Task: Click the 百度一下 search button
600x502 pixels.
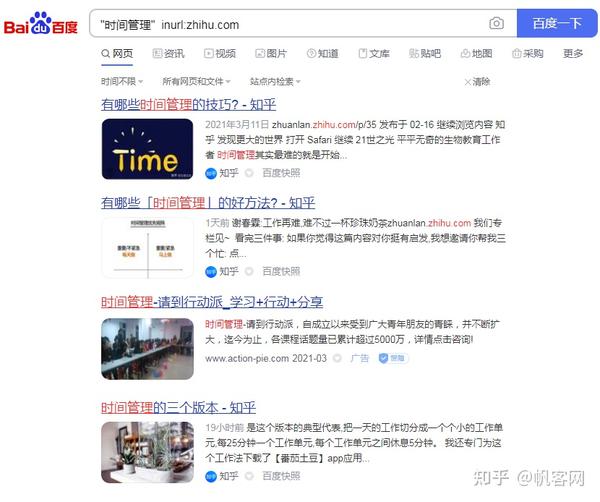Action: (557, 24)
